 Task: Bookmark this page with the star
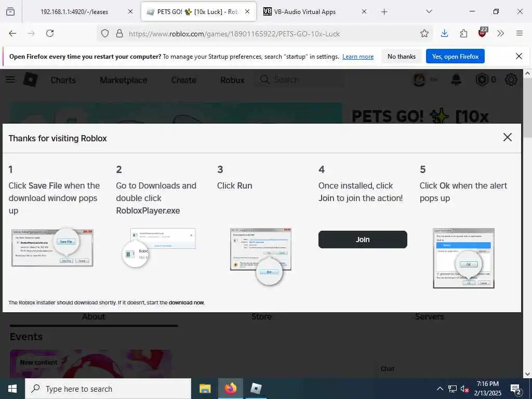click(424, 33)
